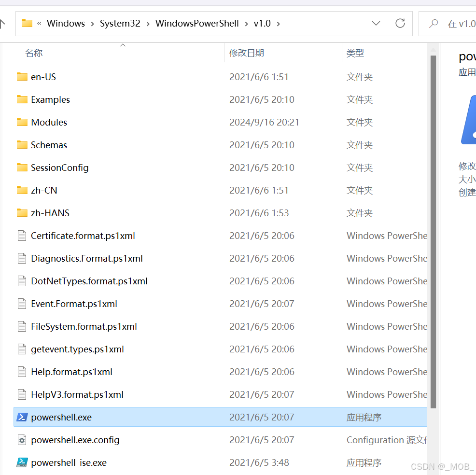Screen dimensions: 476x475
Task: Select getevent.types.ps1xml file name
Action: pyautogui.click(x=77, y=349)
